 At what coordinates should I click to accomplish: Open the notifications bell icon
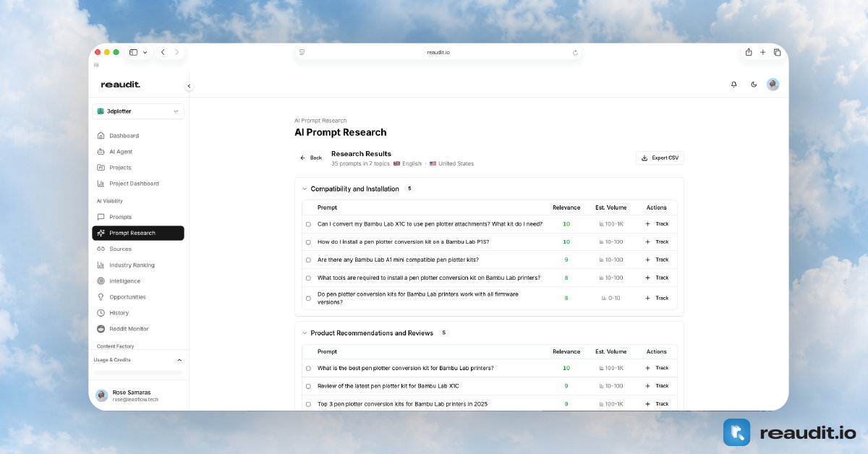734,85
